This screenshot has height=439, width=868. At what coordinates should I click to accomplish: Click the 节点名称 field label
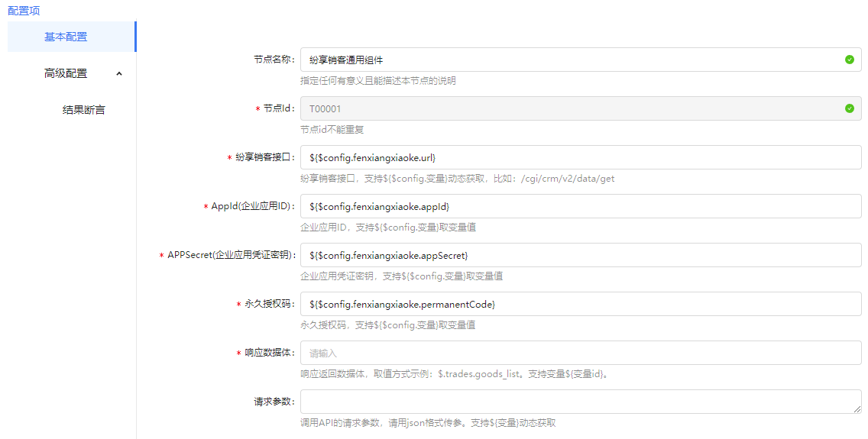(x=274, y=60)
